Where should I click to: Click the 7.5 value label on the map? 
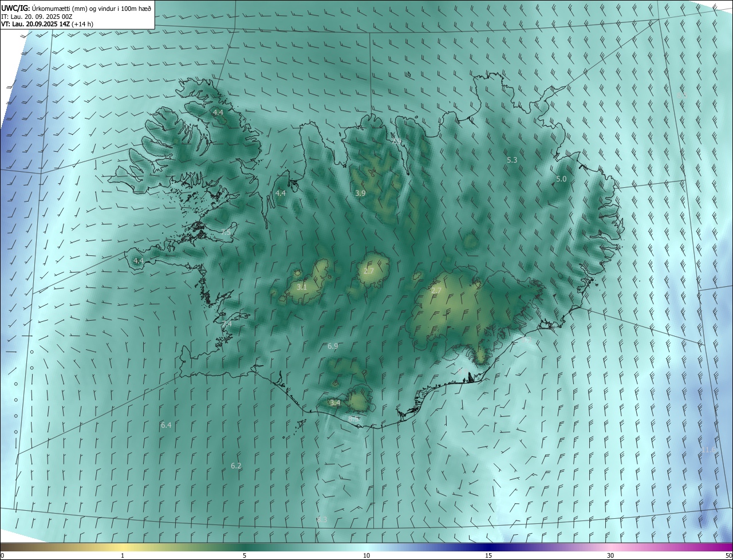coord(226,232)
